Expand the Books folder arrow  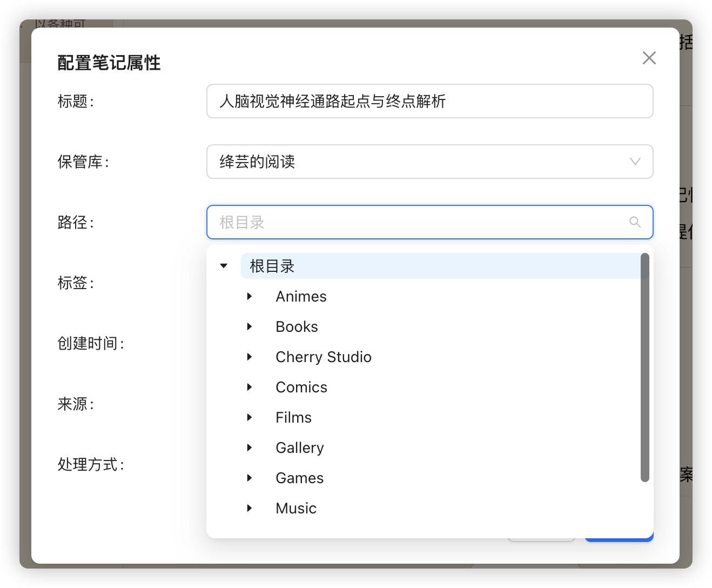tap(250, 326)
